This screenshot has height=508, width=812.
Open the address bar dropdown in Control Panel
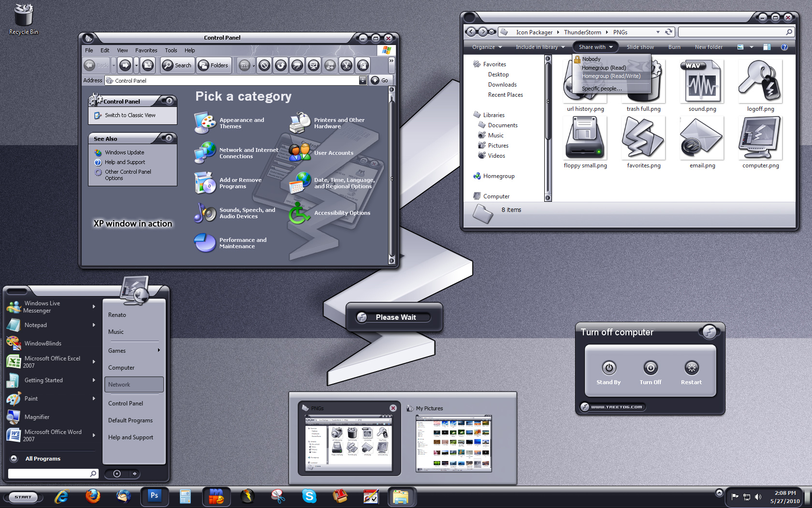click(362, 80)
